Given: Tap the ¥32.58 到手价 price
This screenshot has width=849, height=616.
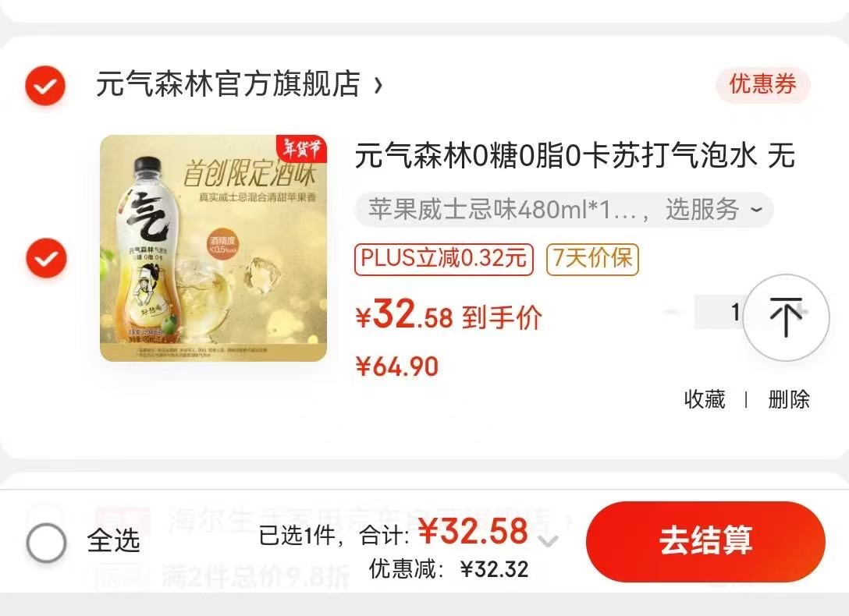Looking at the screenshot, I should point(449,315).
